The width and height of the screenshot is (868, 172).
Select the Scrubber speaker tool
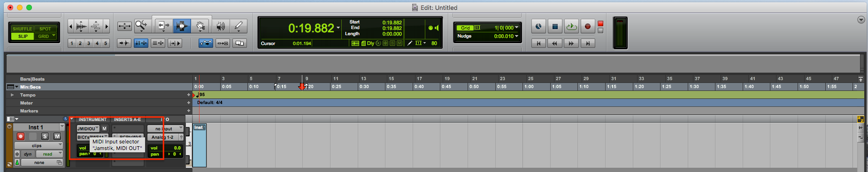tap(220, 26)
